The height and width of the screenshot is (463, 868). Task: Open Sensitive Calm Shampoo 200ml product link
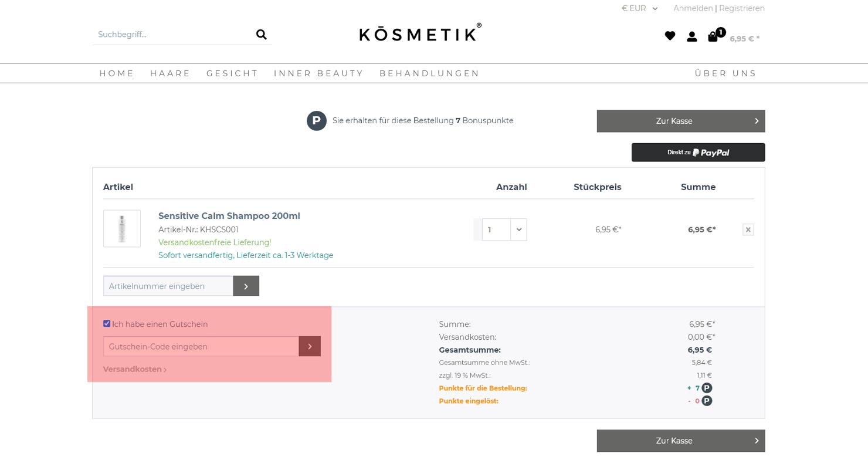click(229, 216)
